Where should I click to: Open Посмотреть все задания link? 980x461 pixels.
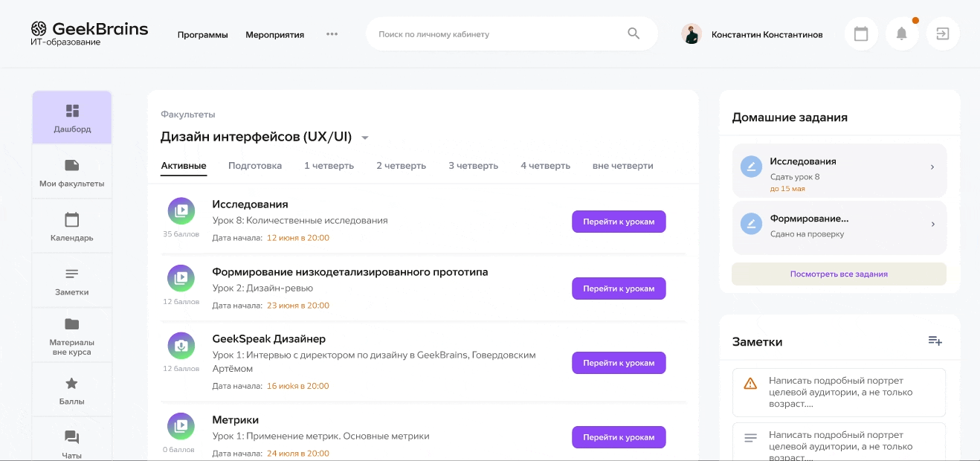(x=839, y=274)
